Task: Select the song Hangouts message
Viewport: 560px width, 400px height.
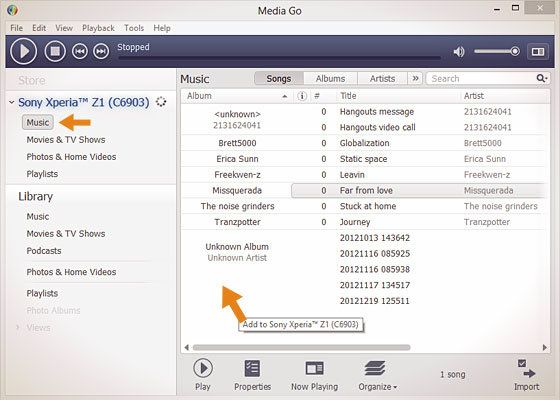Action: click(x=377, y=112)
